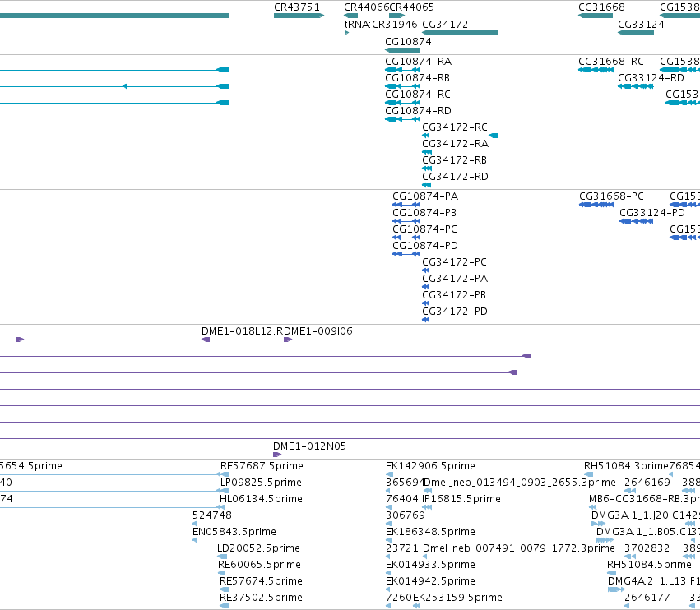Click the 306769 EST label

(406, 515)
